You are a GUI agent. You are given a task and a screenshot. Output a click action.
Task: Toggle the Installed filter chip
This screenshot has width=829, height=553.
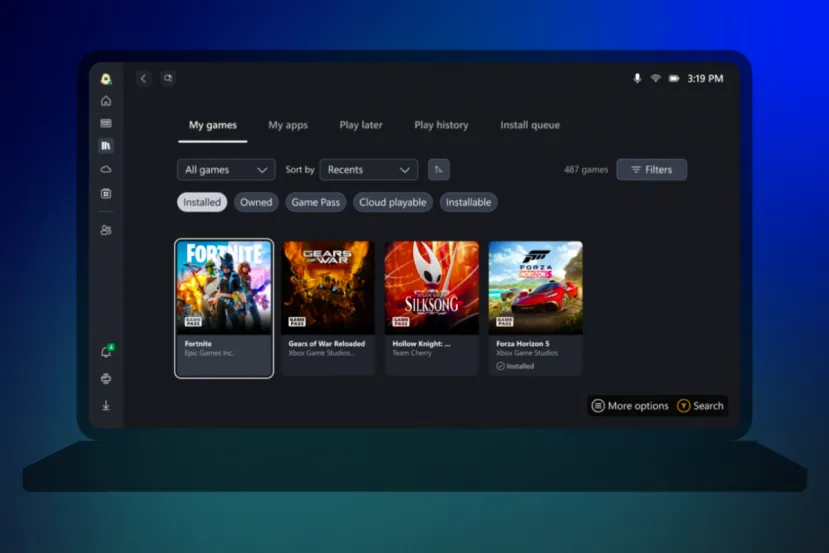(202, 202)
